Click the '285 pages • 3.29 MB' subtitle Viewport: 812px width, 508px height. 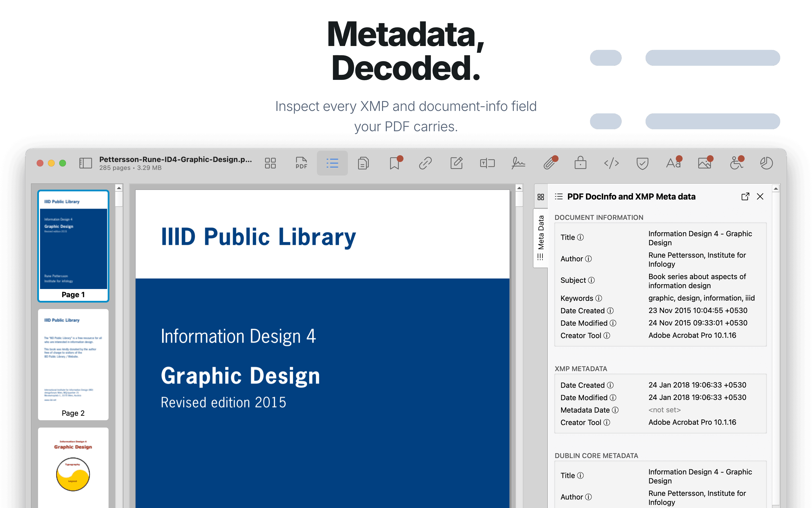(x=130, y=168)
